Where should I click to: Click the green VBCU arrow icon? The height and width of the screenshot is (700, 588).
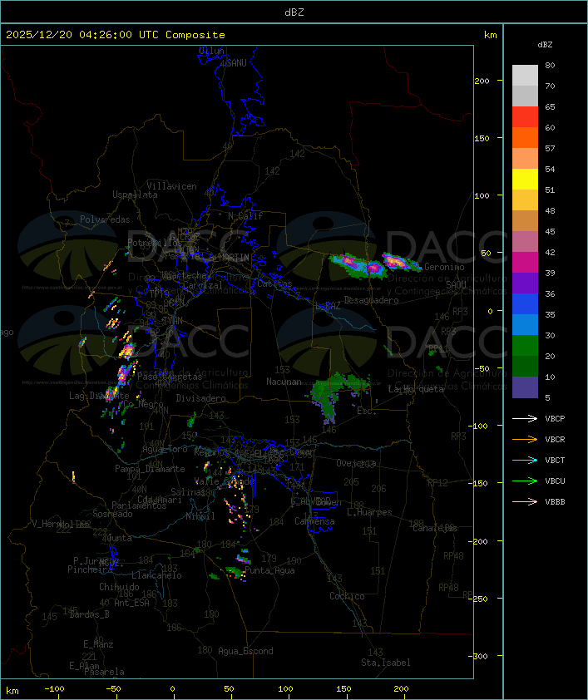pyautogui.click(x=525, y=481)
